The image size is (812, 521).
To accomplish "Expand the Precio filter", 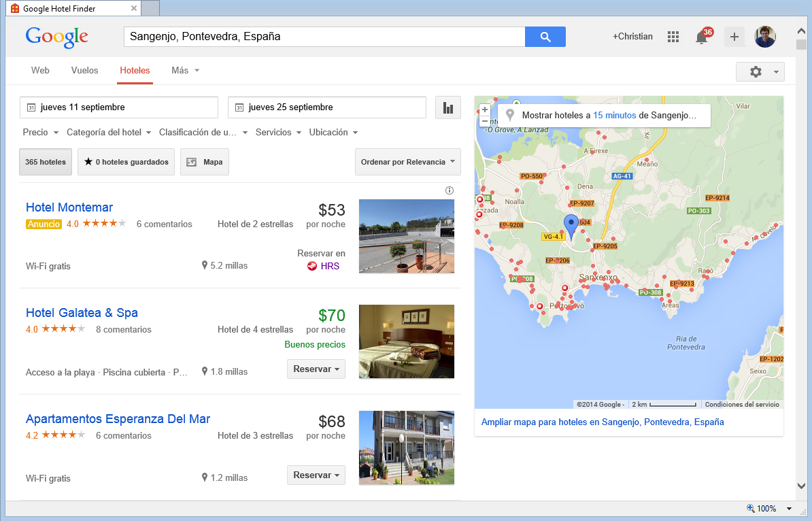I will coord(40,133).
